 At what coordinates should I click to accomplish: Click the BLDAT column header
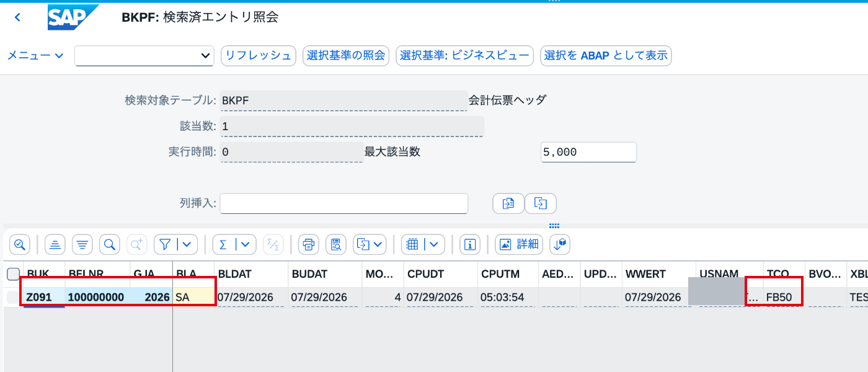251,274
